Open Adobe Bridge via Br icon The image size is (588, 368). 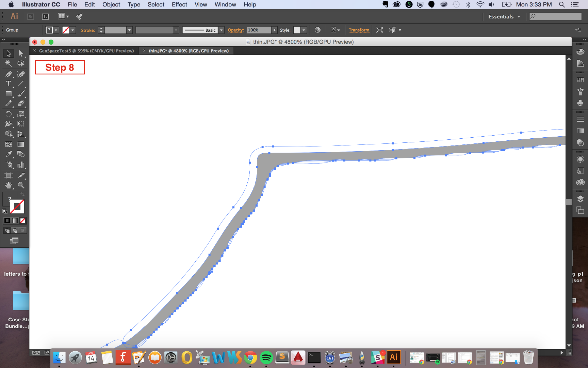(31, 16)
